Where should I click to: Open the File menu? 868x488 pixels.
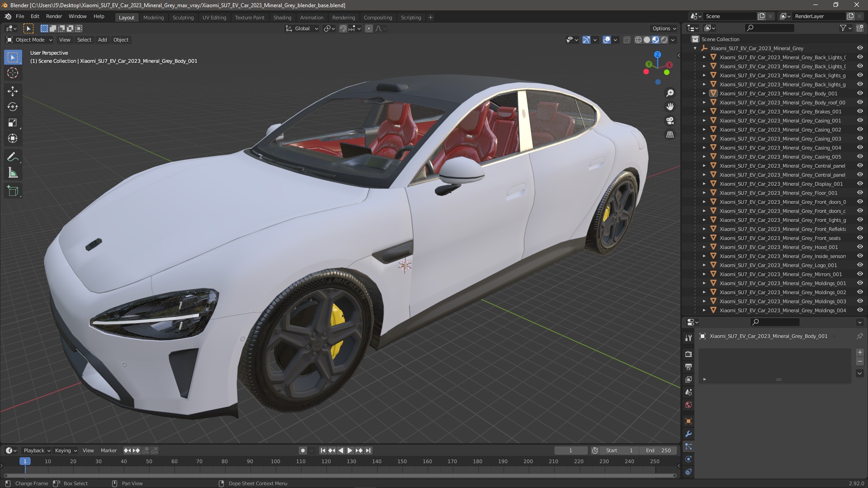coord(20,16)
